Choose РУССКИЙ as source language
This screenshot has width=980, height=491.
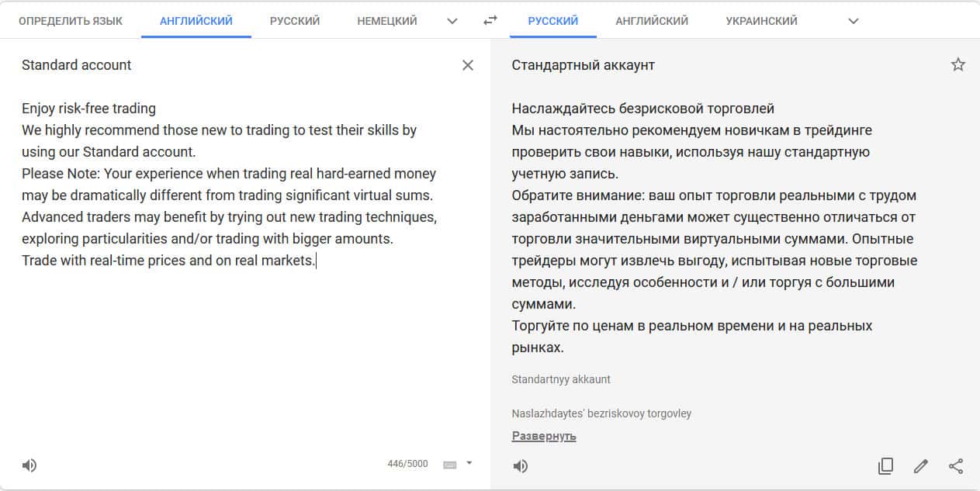tap(295, 21)
